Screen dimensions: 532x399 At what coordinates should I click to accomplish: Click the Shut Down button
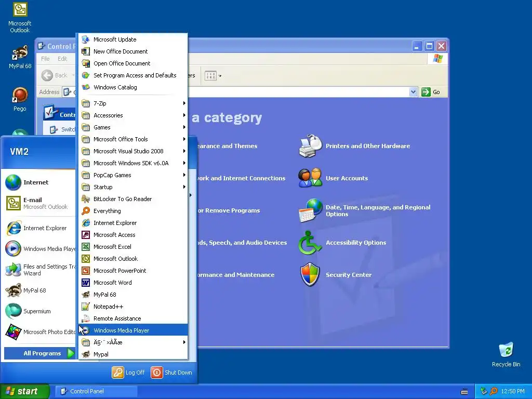pyautogui.click(x=171, y=373)
